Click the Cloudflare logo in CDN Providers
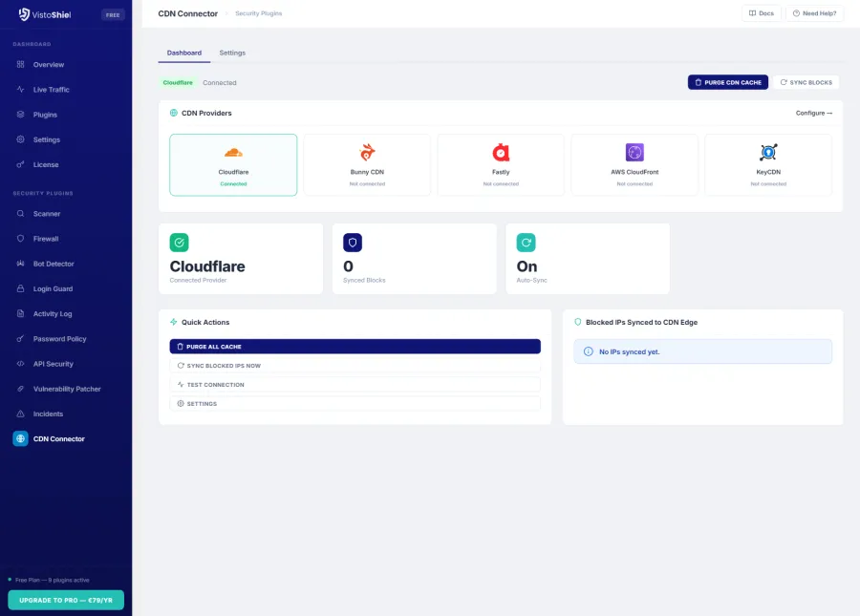This screenshot has height=616, width=860. (x=233, y=153)
